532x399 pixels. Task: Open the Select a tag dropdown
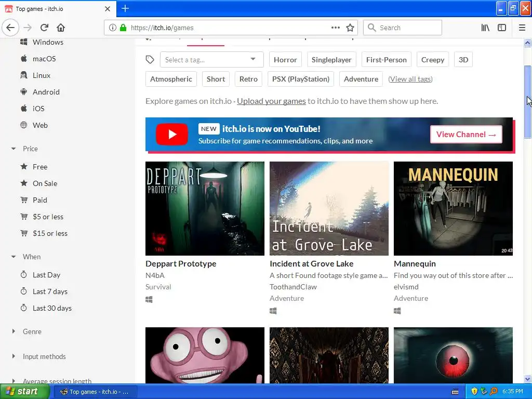click(212, 60)
